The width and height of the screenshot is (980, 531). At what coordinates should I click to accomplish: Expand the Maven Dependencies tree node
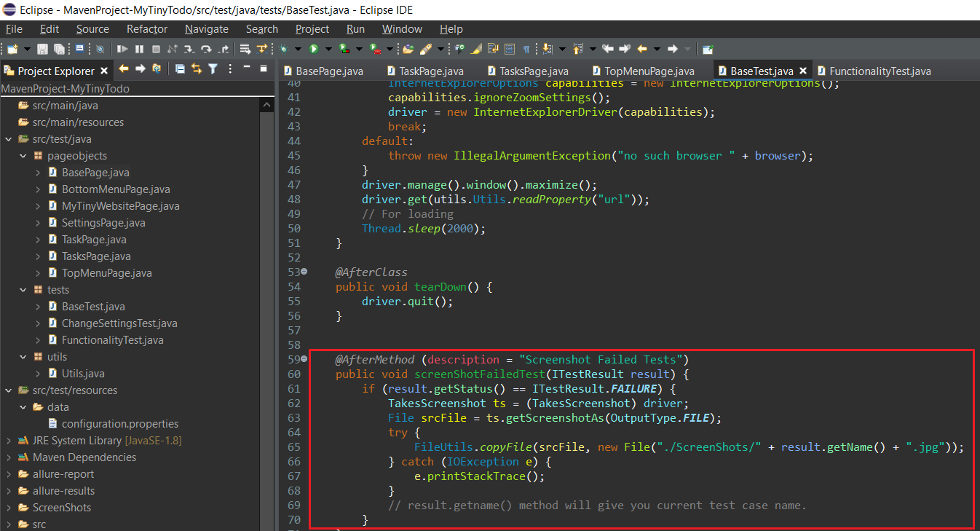coord(8,457)
